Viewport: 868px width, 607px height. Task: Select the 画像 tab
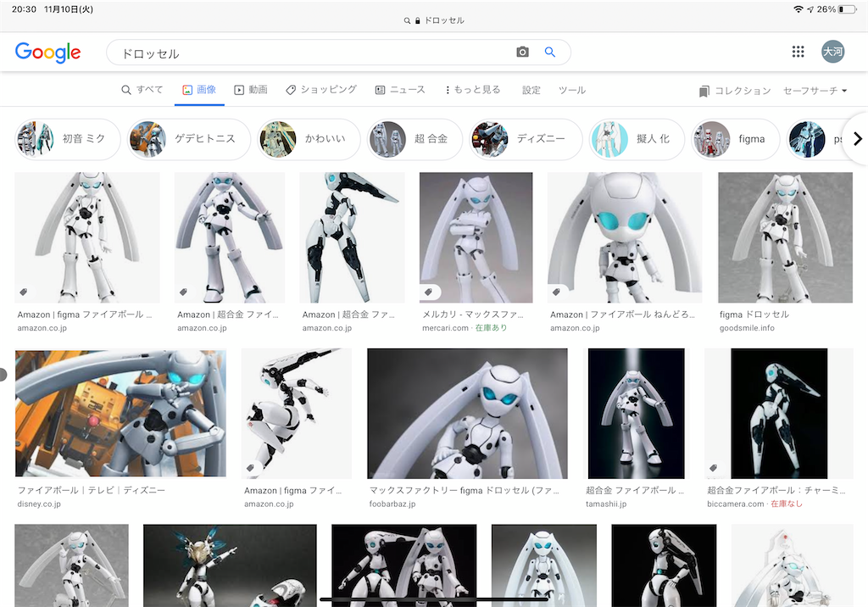tap(199, 90)
